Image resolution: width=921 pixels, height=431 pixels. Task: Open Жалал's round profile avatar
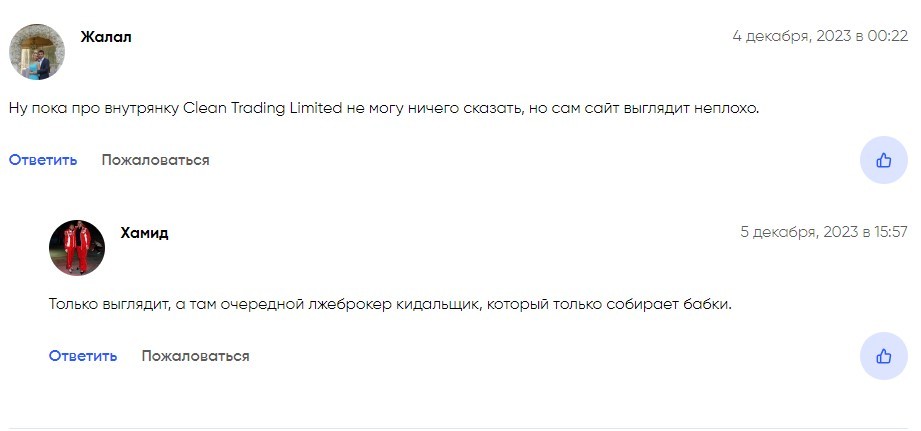coord(37,52)
